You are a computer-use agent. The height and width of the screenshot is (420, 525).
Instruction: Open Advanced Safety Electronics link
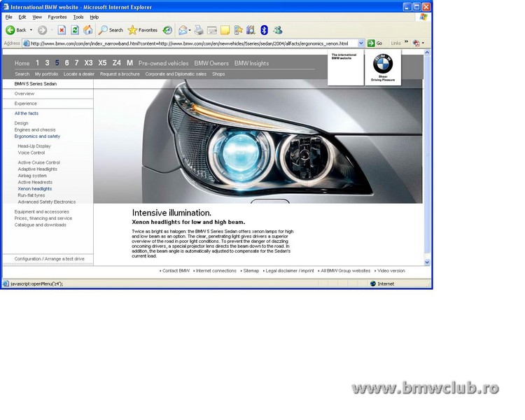(x=46, y=202)
